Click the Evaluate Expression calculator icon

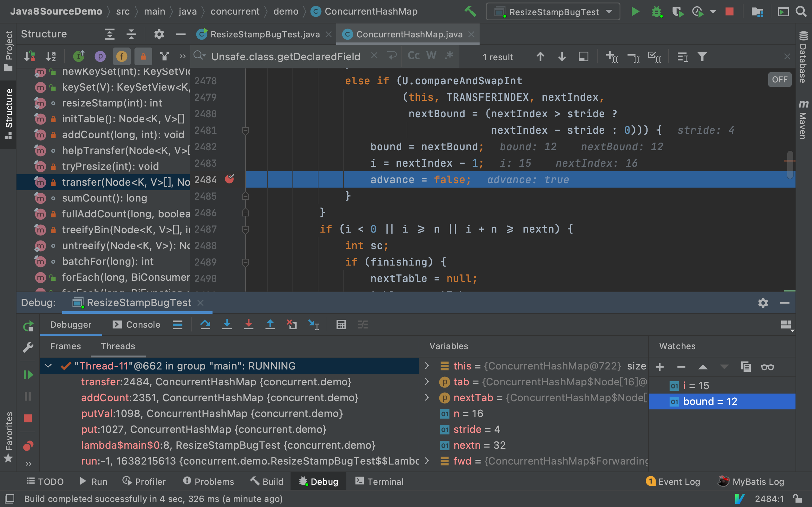340,325
